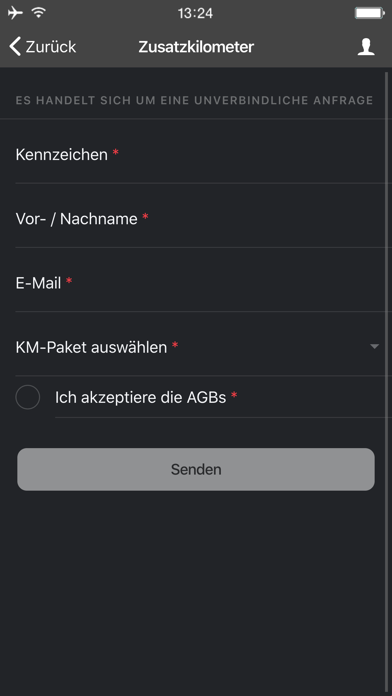Viewport: 392px width, 696px height.
Task: Focus the Kennzeichen input field
Action: pos(204,155)
